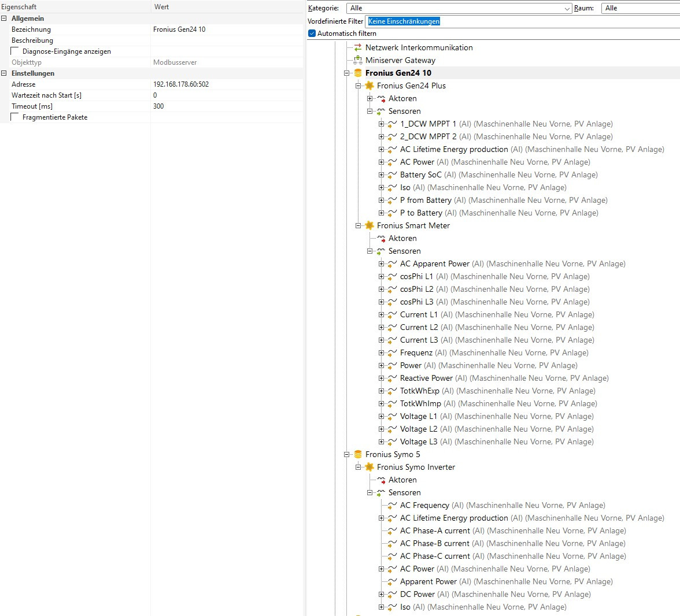Click the sensor icon of Battery SoC
This screenshot has height=616, width=680.
[x=392, y=175]
